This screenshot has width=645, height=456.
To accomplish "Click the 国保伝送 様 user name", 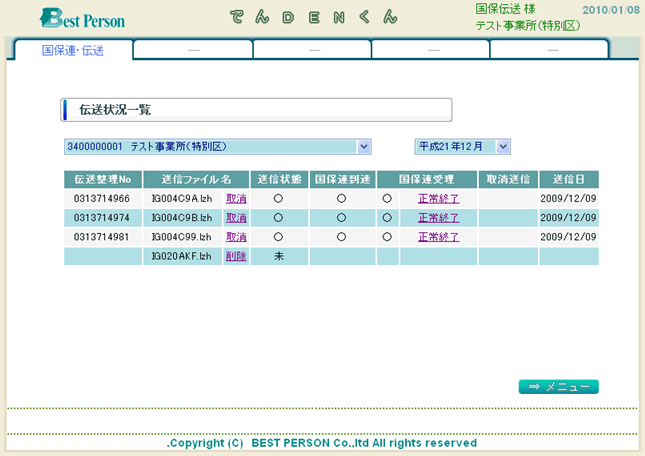I will (506, 9).
